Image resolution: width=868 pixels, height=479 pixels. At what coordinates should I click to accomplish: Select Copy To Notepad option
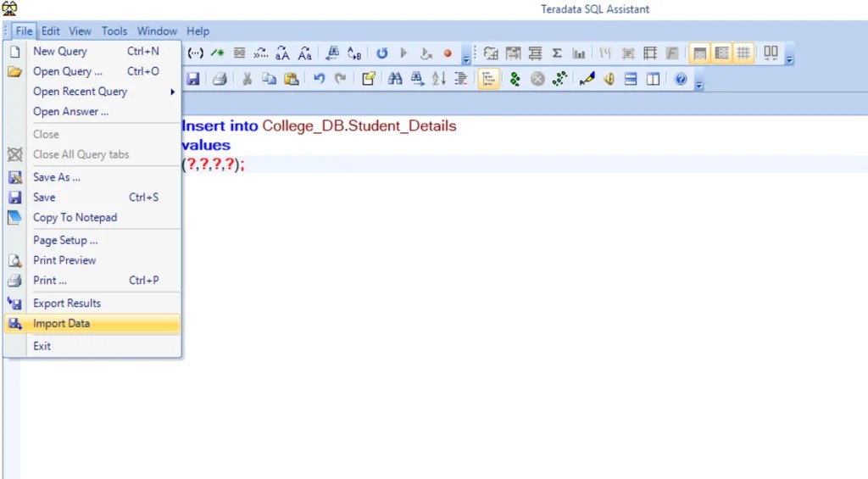pos(92,217)
